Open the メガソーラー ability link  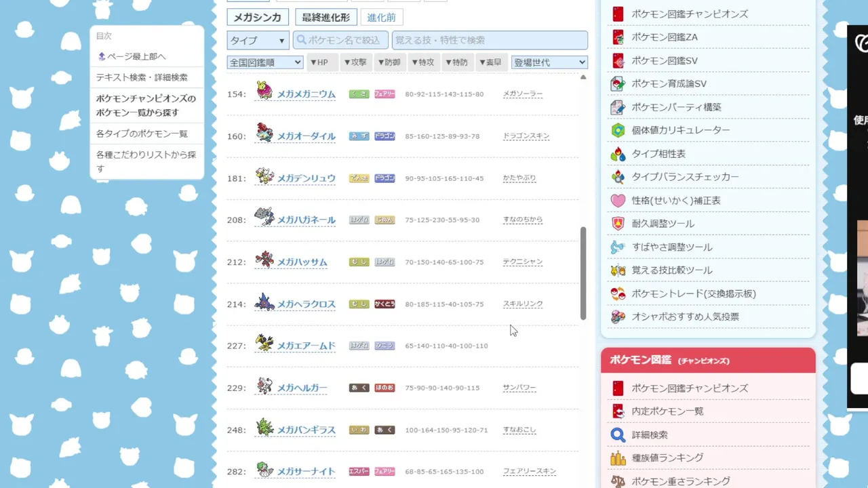[523, 94]
